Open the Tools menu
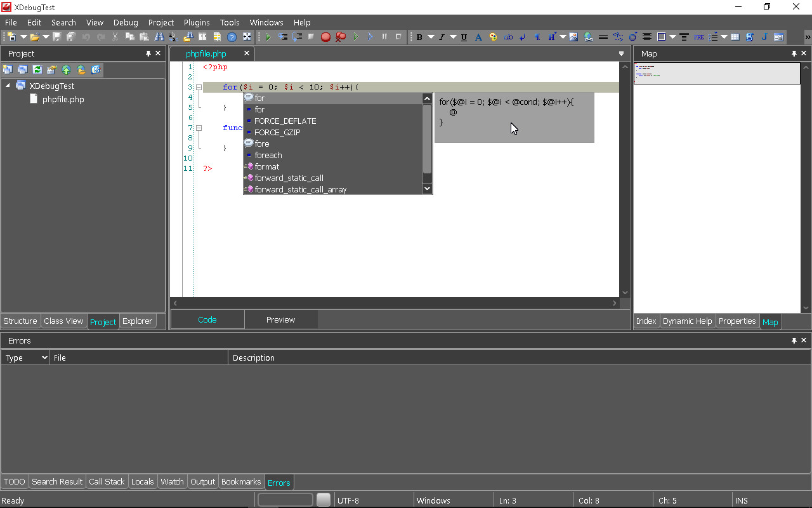 click(230, 22)
